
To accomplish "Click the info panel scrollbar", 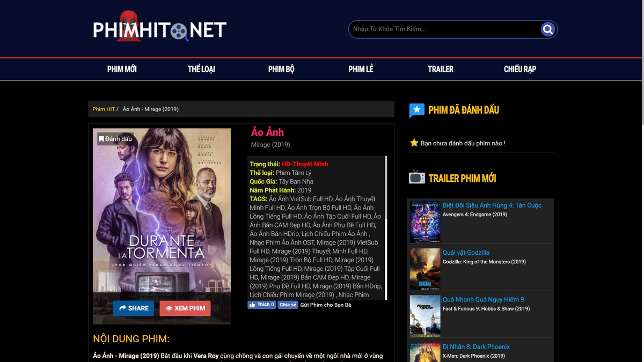I will pyautogui.click(x=386, y=227).
